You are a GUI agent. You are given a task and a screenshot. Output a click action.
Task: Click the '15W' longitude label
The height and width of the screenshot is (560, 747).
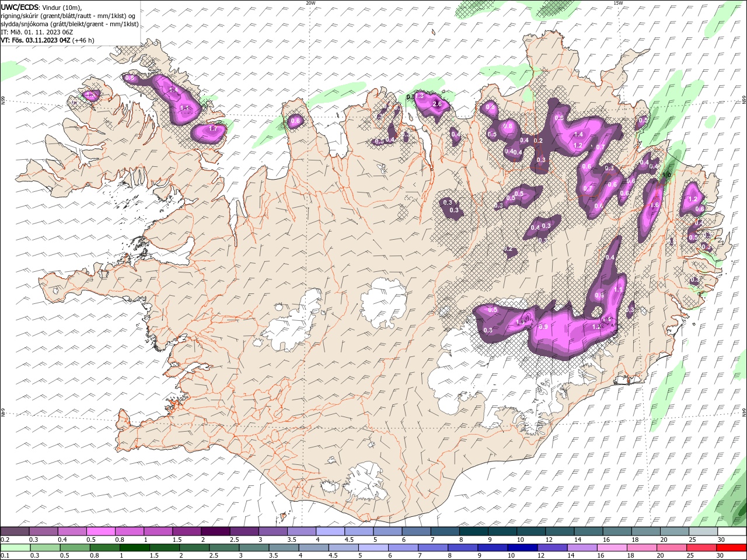point(618,3)
